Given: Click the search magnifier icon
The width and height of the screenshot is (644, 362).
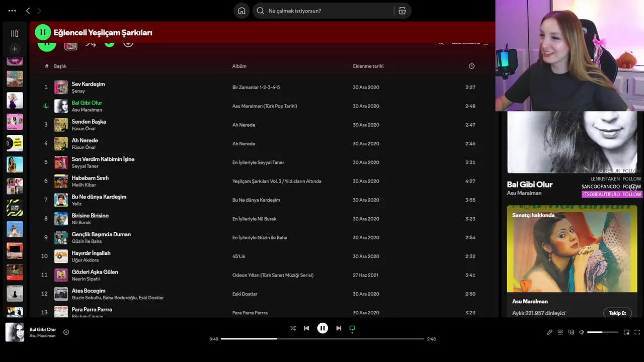Looking at the screenshot, I should [x=260, y=11].
